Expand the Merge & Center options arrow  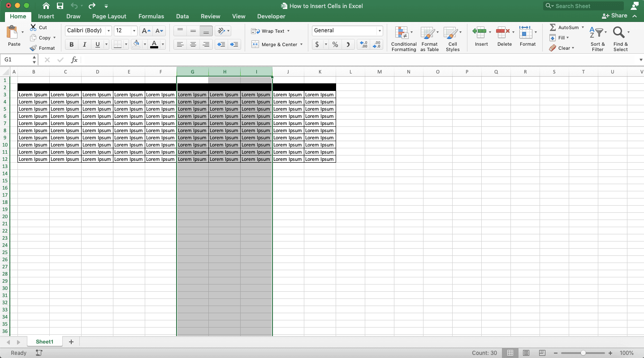pos(302,44)
